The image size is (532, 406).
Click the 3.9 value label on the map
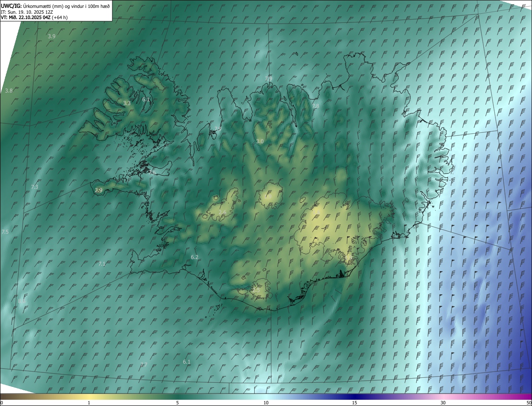click(x=52, y=37)
